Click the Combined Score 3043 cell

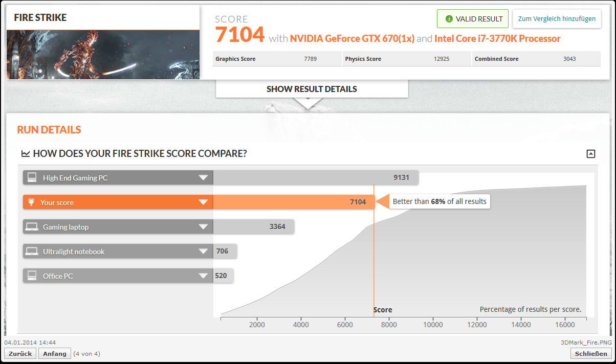click(x=536, y=59)
